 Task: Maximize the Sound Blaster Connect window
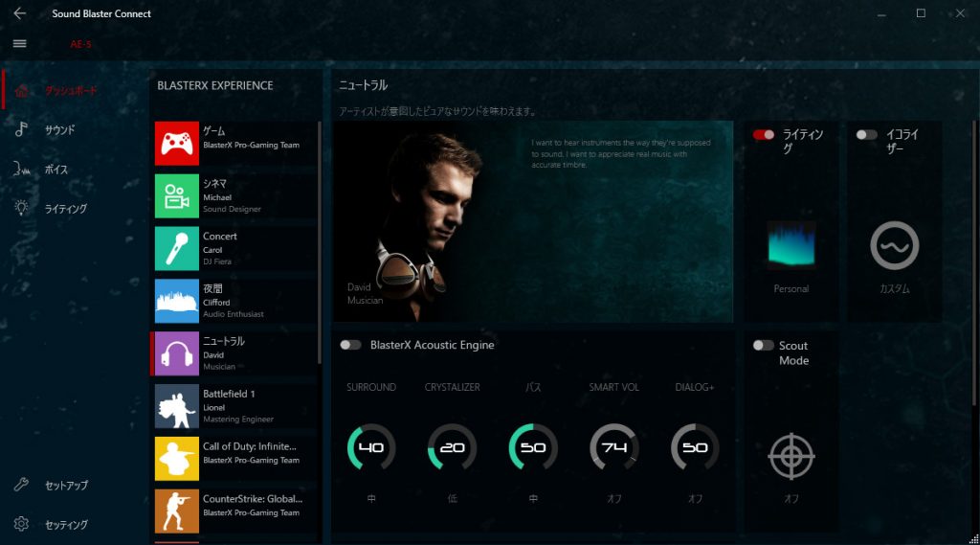pos(921,13)
